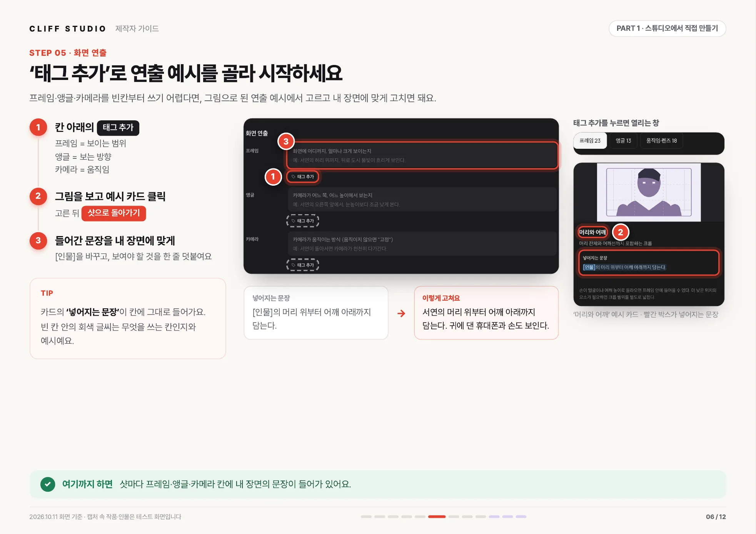756x534 pixels.
Task: Click the black 태그 추가 chip in step 1
Action: coord(118,128)
